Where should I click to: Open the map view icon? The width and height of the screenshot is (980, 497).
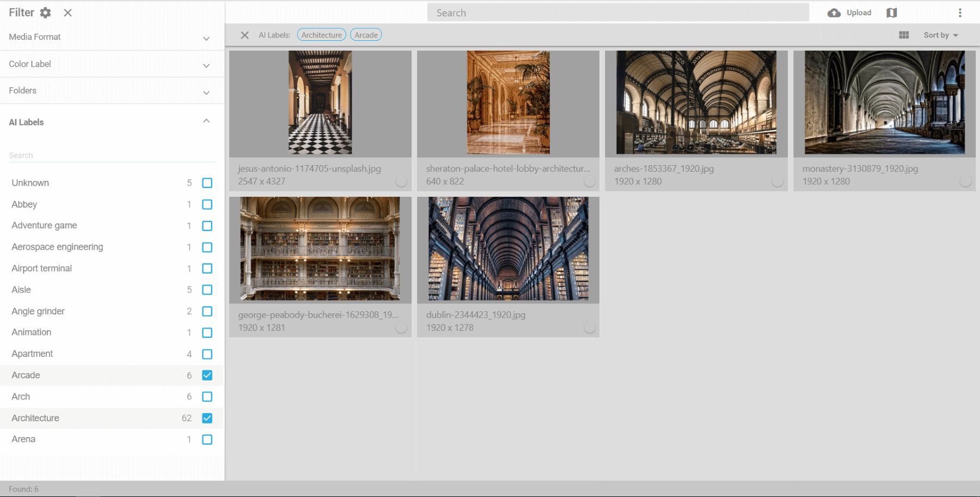tap(891, 13)
